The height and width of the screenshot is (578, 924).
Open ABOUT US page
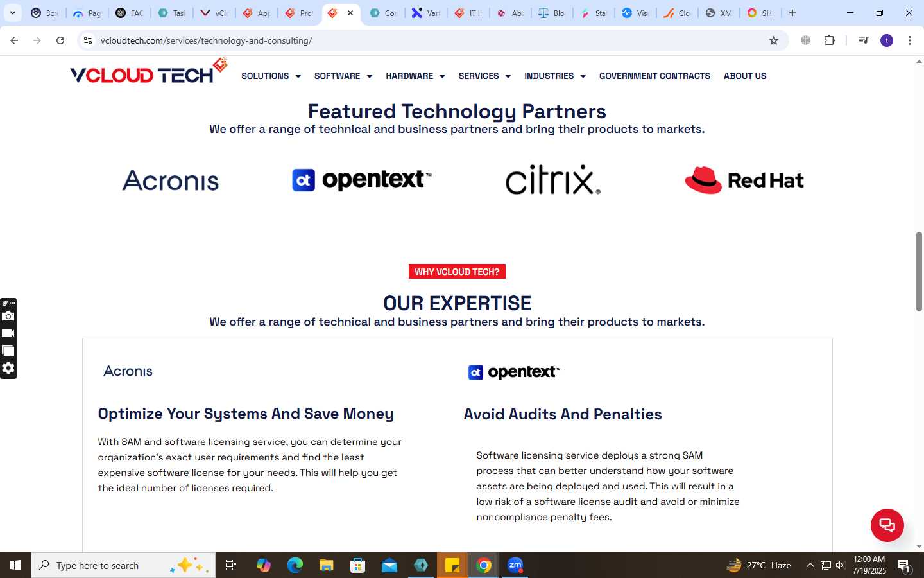tap(745, 76)
